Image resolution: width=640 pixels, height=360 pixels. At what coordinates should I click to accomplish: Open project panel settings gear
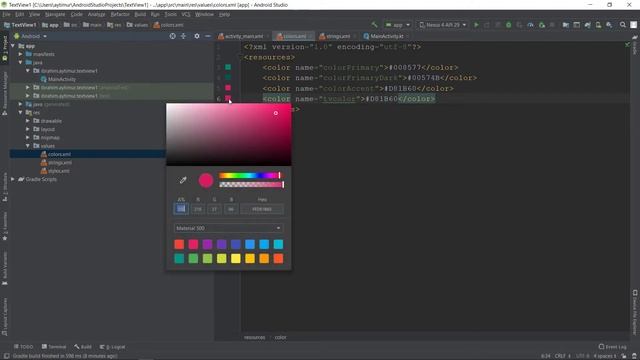[197, 36]
